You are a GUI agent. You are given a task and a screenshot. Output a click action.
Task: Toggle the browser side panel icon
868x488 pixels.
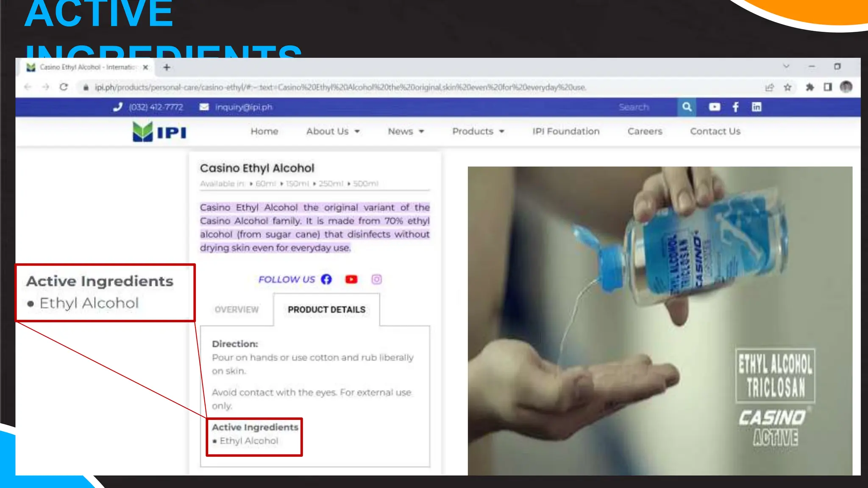(828, 87)
